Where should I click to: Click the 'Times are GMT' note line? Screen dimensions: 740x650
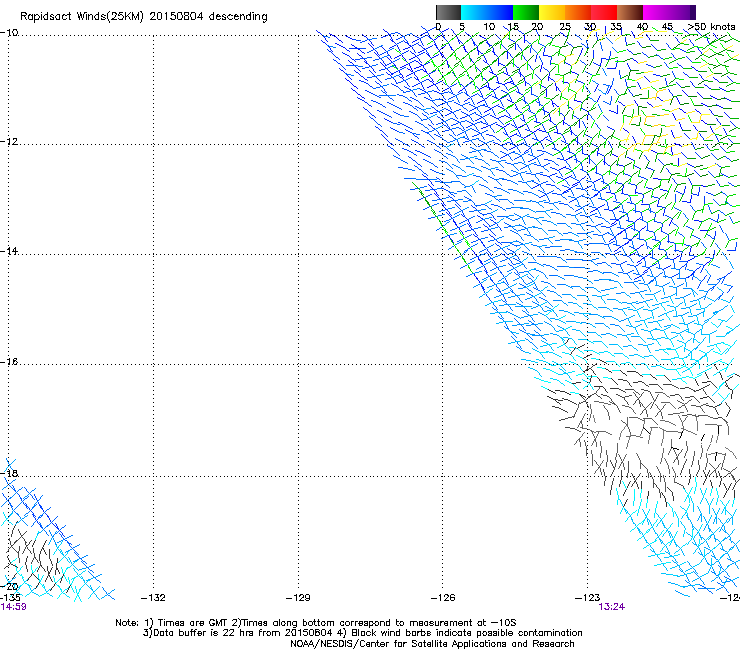pos(316,623)
